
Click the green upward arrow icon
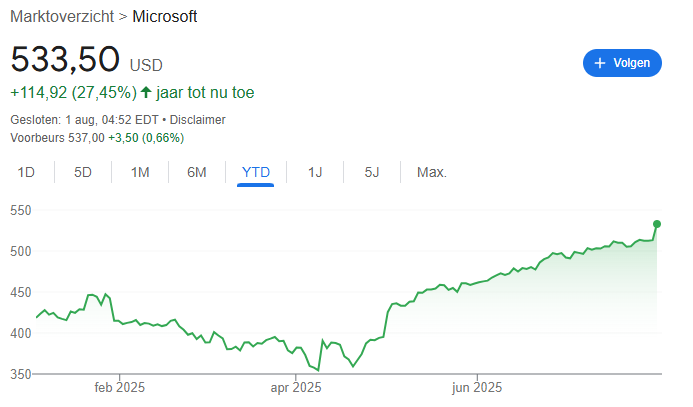[146, 93]
